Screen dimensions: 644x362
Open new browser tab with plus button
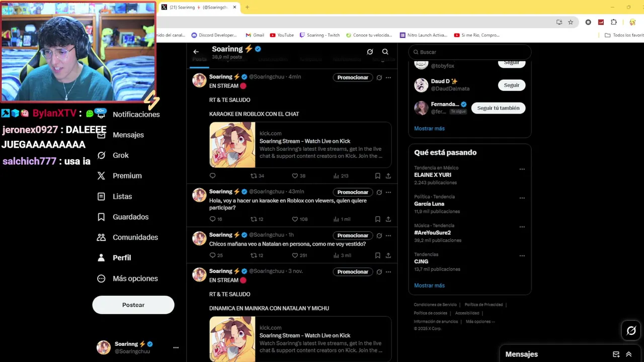tap(247, 7)
